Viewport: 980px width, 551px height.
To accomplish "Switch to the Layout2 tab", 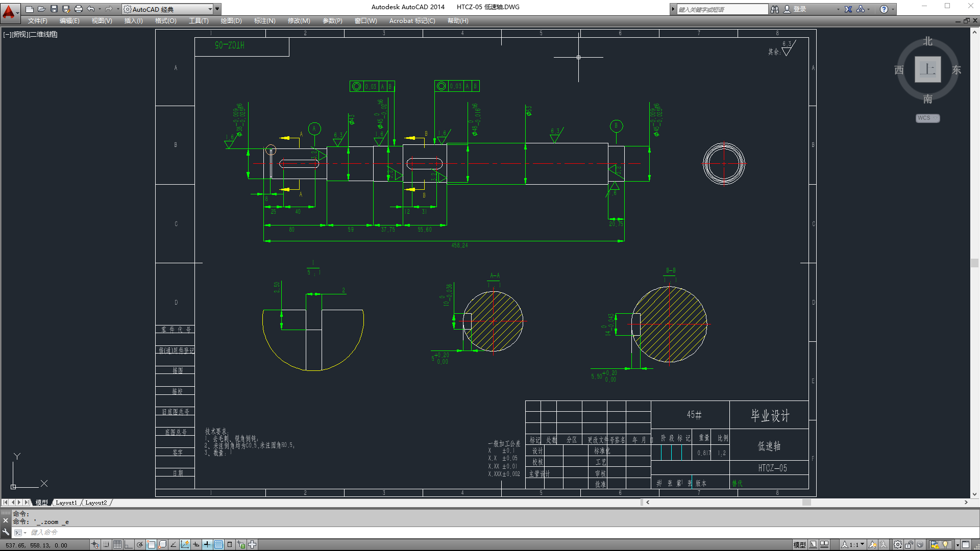I will point(96,503).
